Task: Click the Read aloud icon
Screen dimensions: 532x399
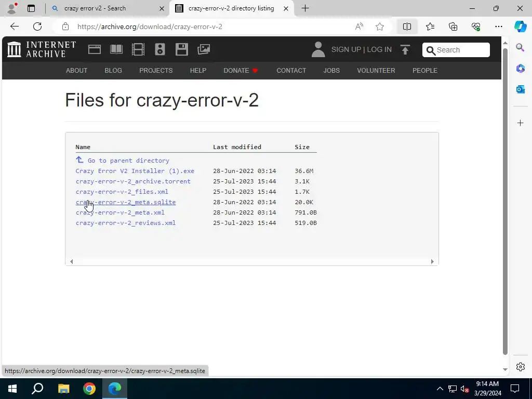Action: (x=359, y=26)
